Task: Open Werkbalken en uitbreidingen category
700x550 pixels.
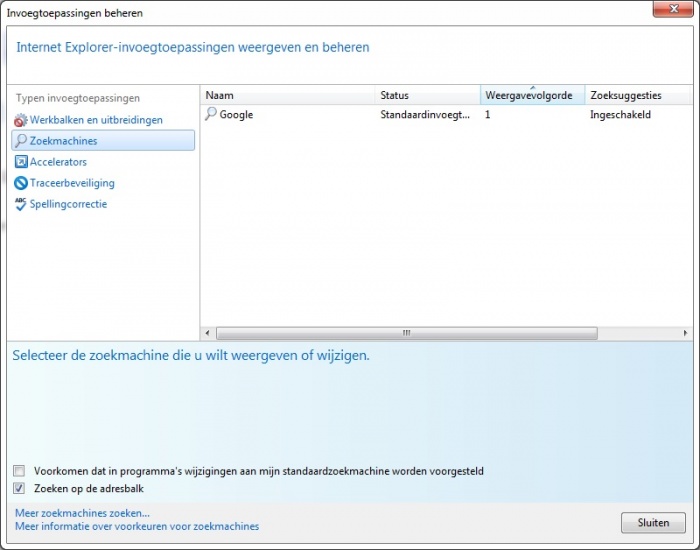Action: pos(96,120)
